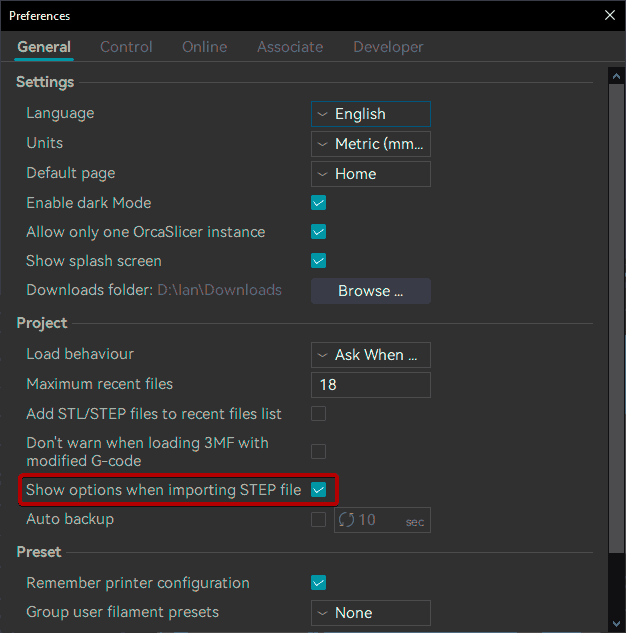Open the Language dropdown showing English

[x=371, y=114]
